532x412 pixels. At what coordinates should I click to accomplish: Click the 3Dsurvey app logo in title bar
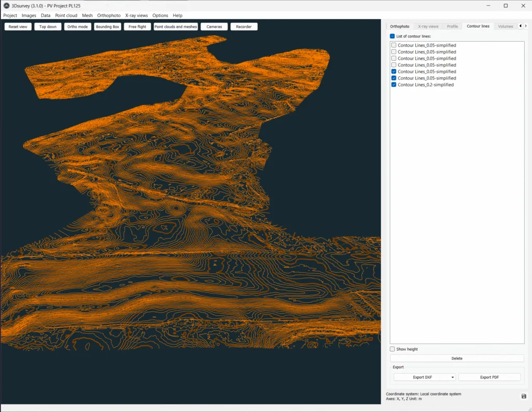[x=6, y=5]
